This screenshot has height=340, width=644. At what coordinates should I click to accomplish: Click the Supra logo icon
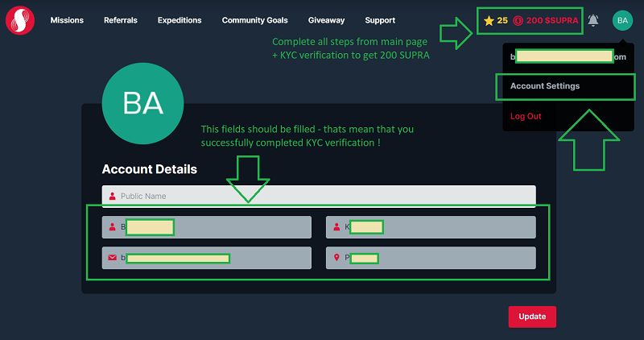point(19,21)
